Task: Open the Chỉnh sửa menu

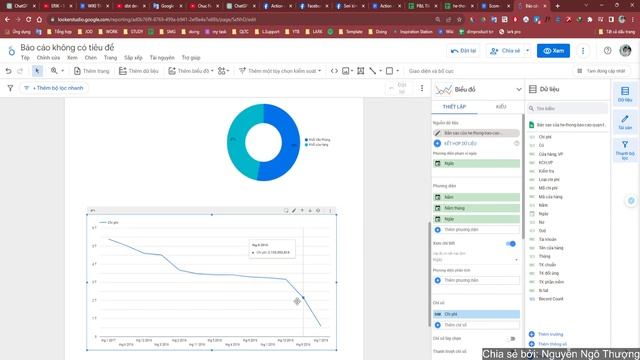Action: coord(48,58)
